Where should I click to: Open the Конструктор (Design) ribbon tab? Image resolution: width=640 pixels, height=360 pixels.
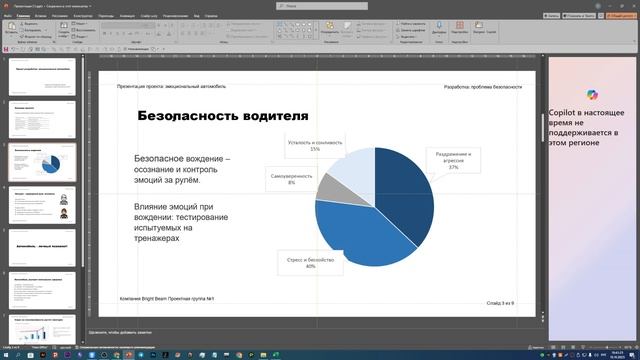[x=83, y=16]
